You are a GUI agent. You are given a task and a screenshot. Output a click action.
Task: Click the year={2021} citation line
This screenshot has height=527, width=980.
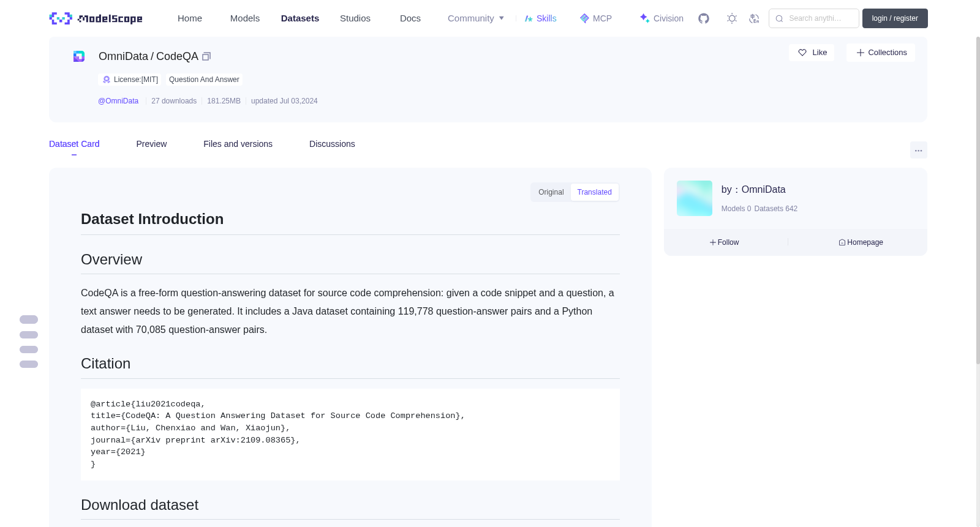pos(118,452)
